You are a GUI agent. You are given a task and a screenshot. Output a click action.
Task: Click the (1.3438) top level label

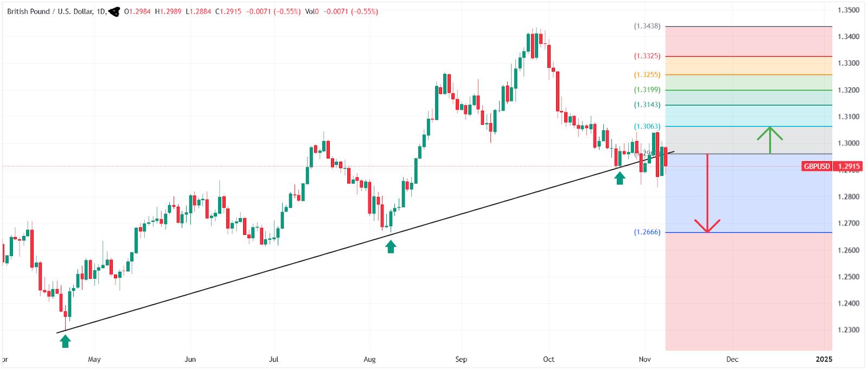(647, 26)
